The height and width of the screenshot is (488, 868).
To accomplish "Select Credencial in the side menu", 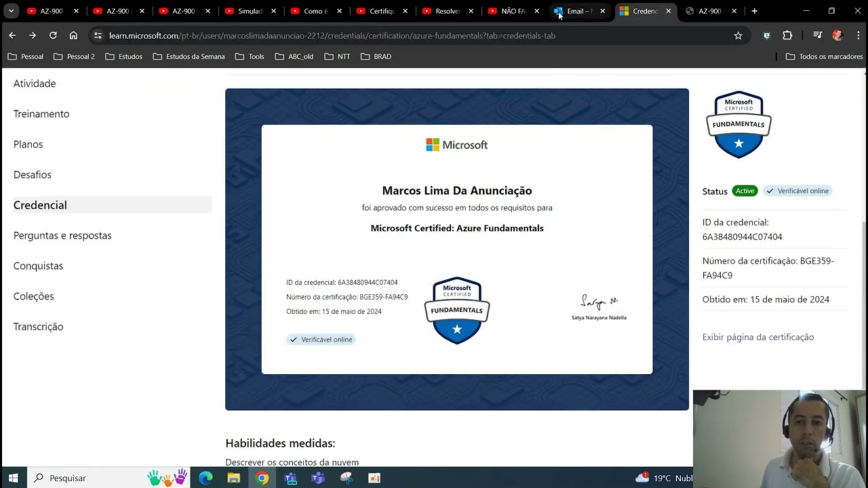I will 112,205.
